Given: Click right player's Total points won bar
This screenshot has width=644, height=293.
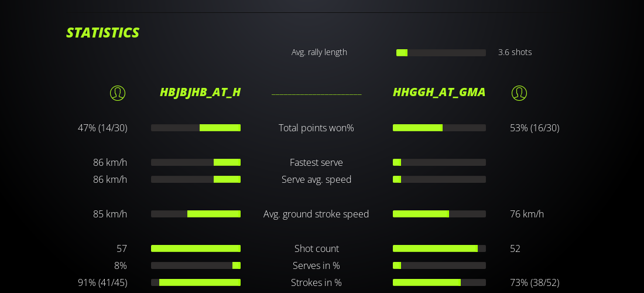Looking at the screenshot, I should click(439, 128).
